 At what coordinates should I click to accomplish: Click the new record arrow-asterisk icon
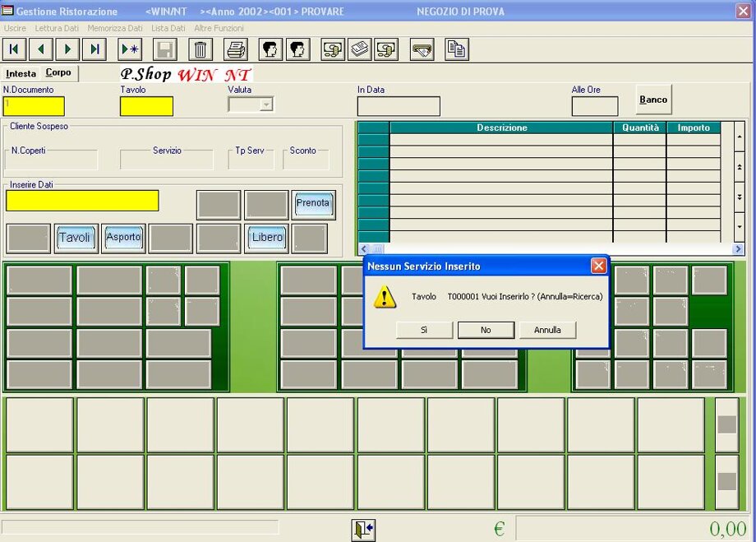pyautogui.click(x=130, y=49)
